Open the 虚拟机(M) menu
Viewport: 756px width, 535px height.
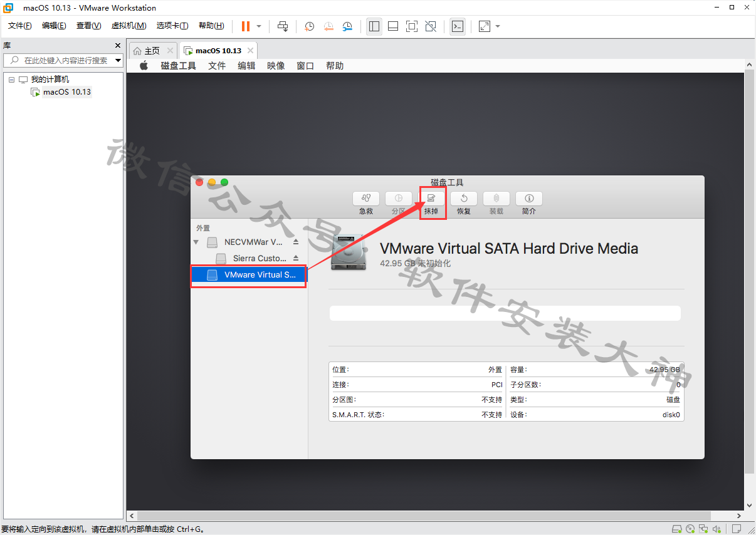click(x=129, y=26)
